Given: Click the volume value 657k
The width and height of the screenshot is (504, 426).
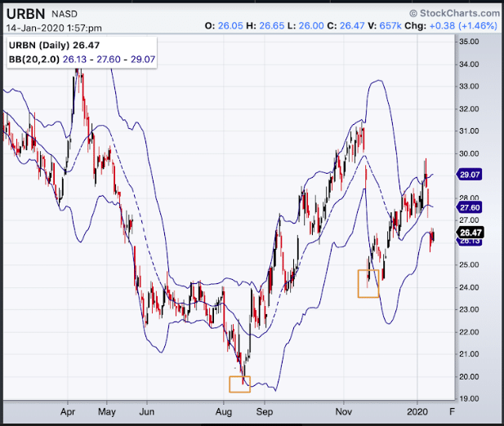Looking at the screenshot, I should pyautogui.click(x=390, y=25).
